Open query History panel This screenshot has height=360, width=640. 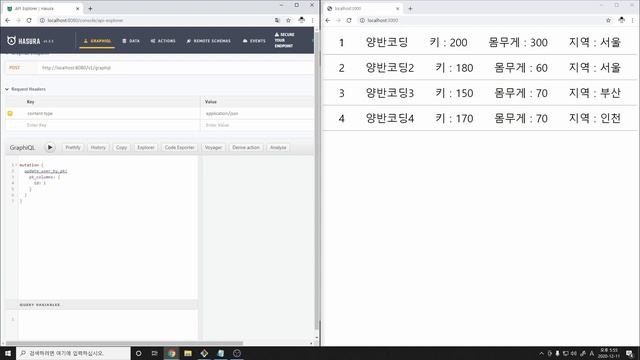pos(98,147)
